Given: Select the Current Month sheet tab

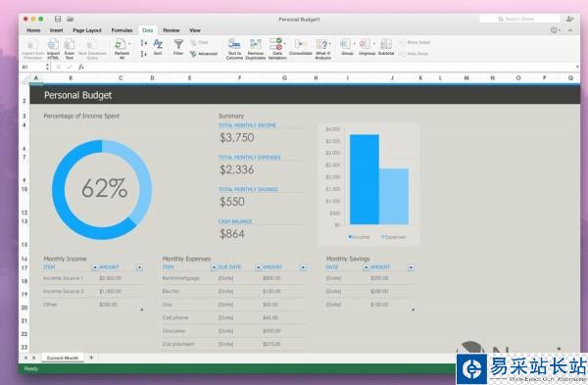Looking at the screenshot, I should 63,358.
